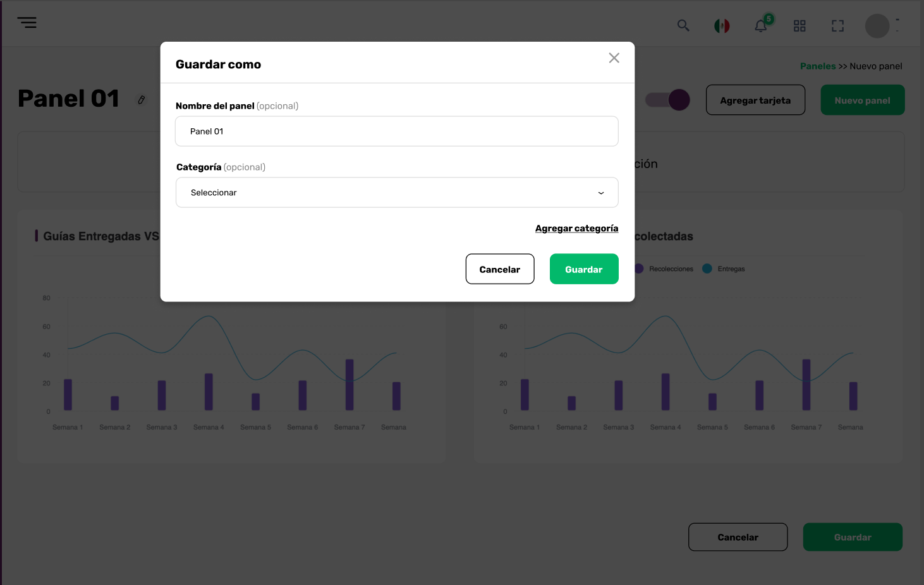
Task: Open the hamburger menu icon
Action: pyautogui.click(x=27, y=23)
